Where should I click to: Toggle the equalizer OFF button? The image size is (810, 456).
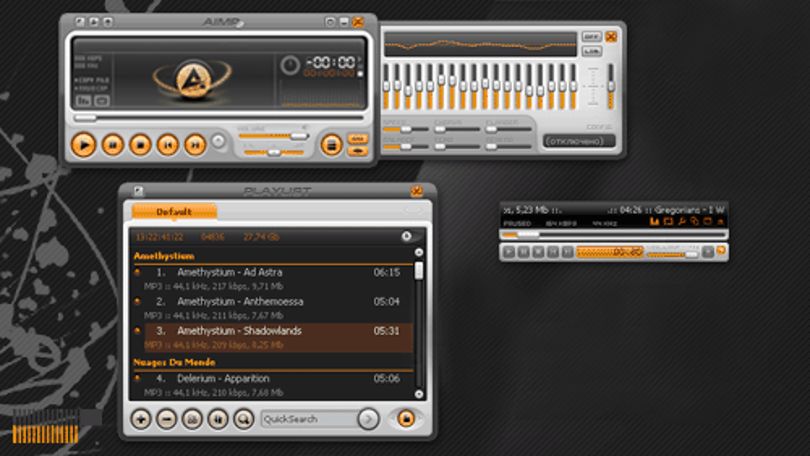point(591,37)
